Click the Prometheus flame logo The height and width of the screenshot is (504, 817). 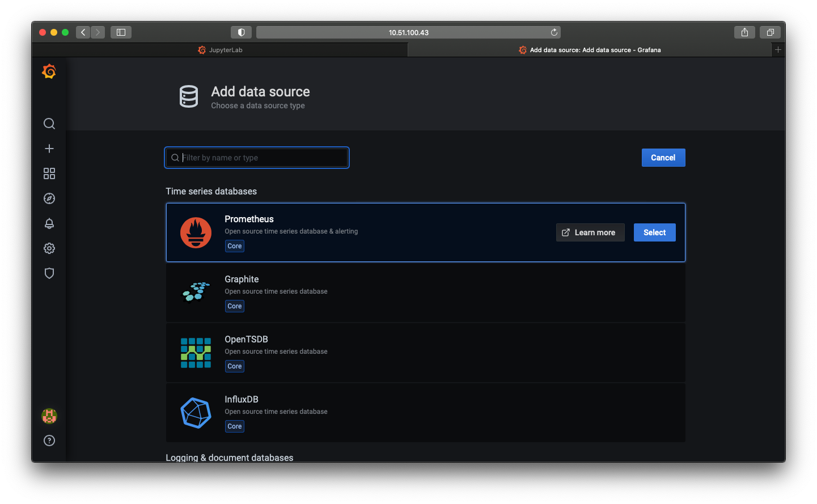pos(196,232)
